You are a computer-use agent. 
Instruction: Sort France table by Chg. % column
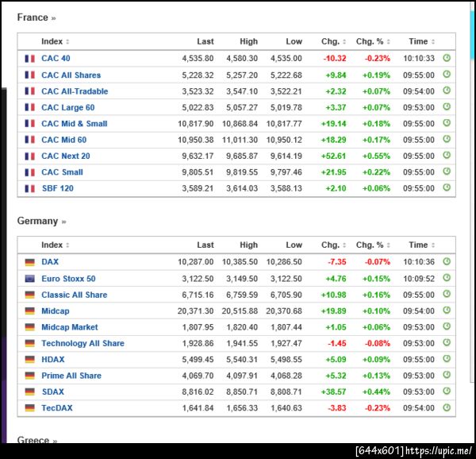coord(372,41)
